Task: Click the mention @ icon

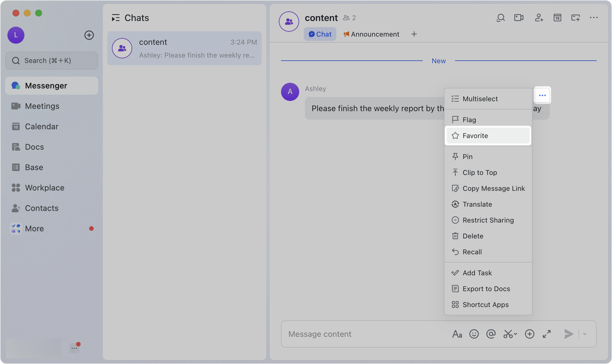Action: coord(491,334)
